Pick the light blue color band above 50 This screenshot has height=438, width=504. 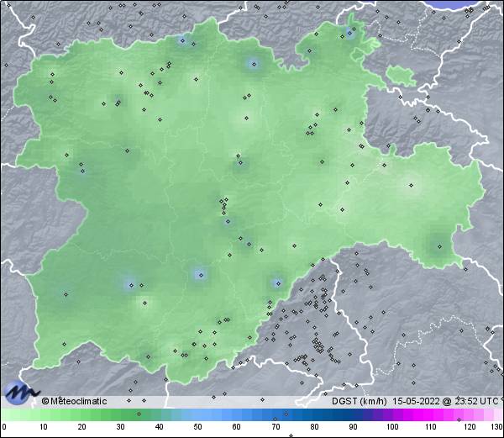(x=197, y=414)
